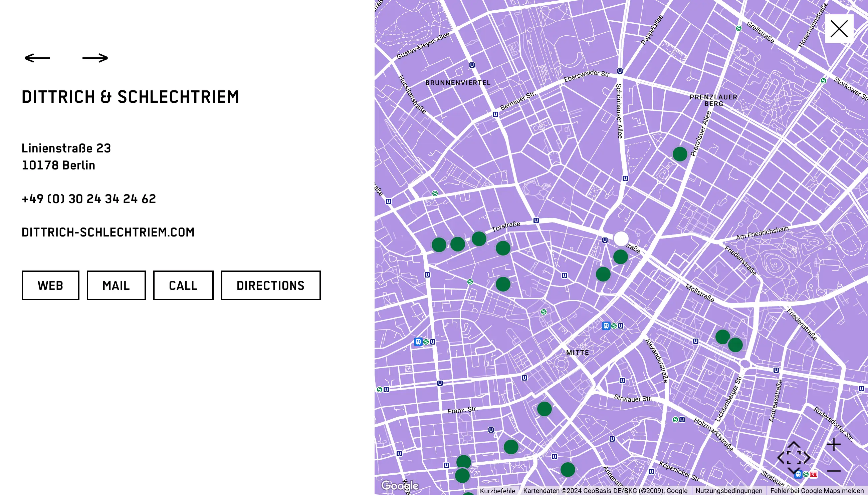Screen dimensions: 868x495
Task: Click the Linienstraße 23 address text
Action: tap(66, 148)
